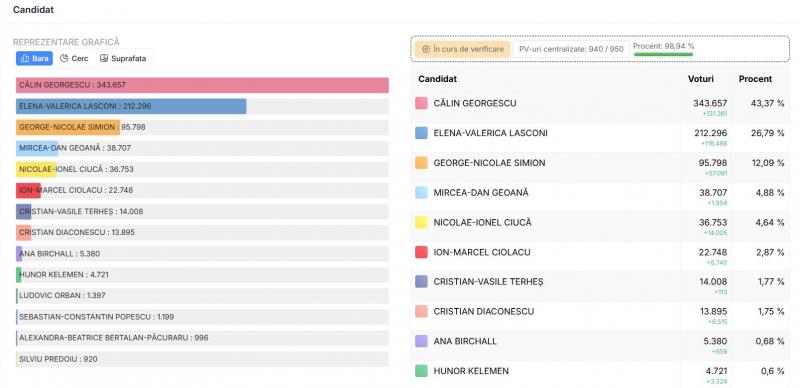The height and width of the screenshot is (388, 800).
Task: Select the Bara chart view tab
Action: tap(34, 58)
